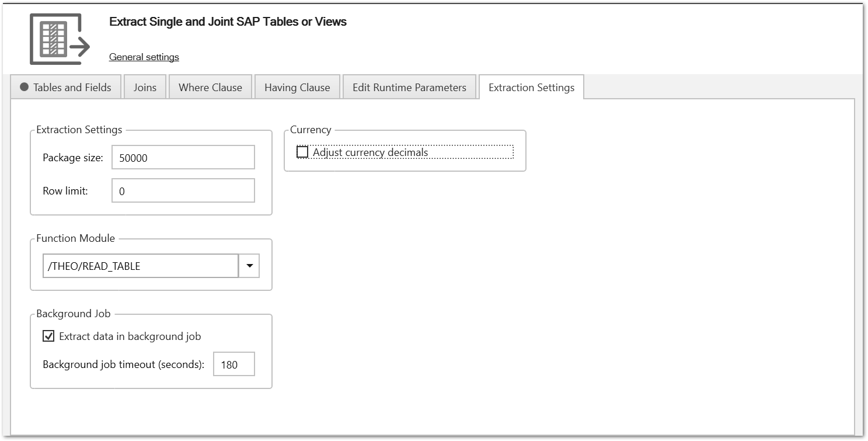
Task: Open the Tables and Fields tab by its label
Action: point(72,88)
